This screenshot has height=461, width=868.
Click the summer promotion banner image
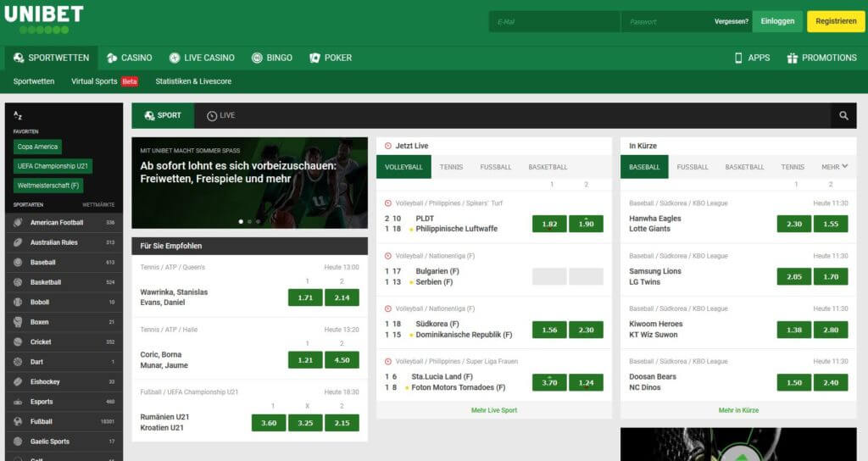coord(250,183)
